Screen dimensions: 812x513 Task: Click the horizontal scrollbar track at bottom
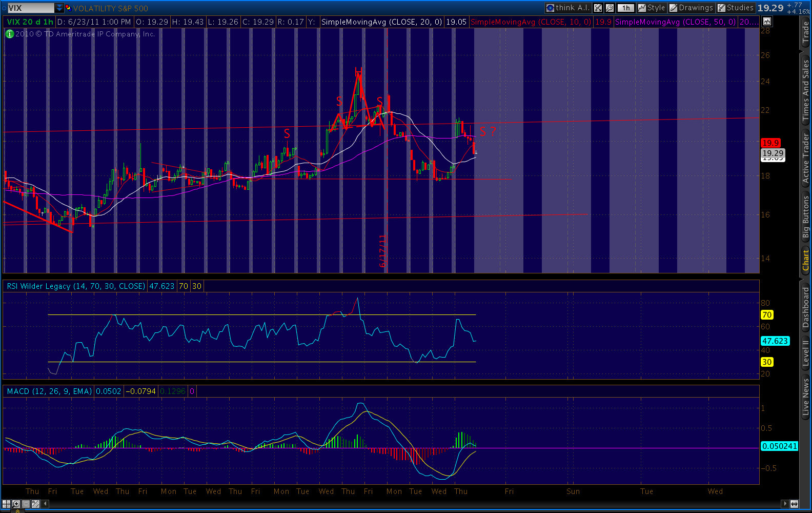[415, 504]
